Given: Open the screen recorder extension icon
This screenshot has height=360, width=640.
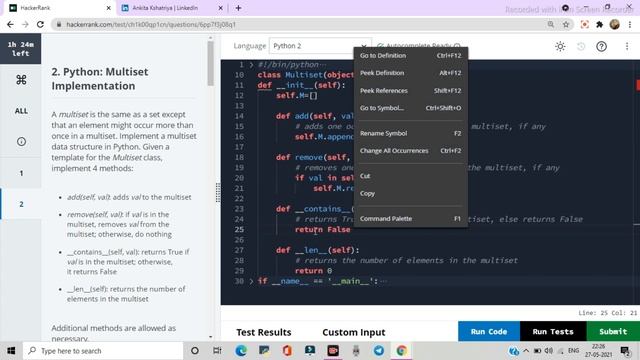Looking at the screenshot, I should 584,24.
